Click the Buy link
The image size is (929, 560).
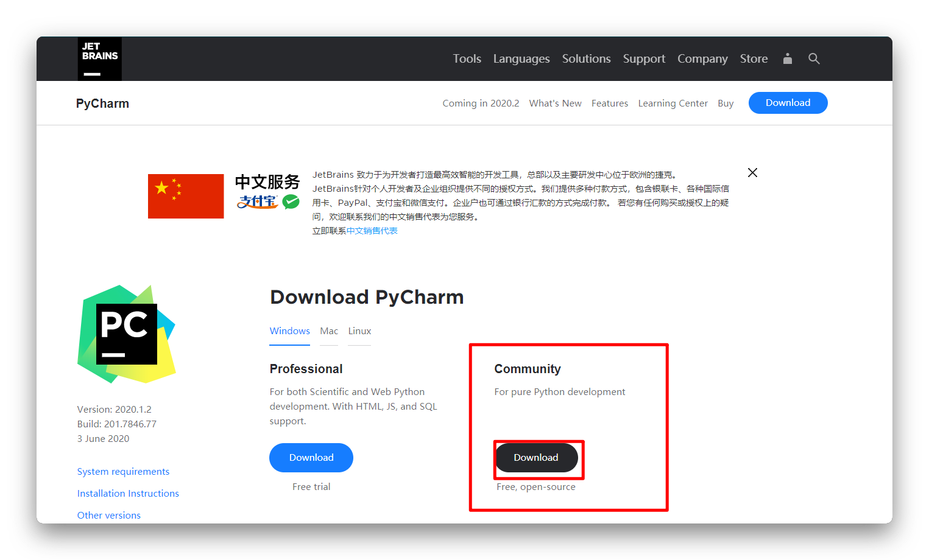pos(726,103)
